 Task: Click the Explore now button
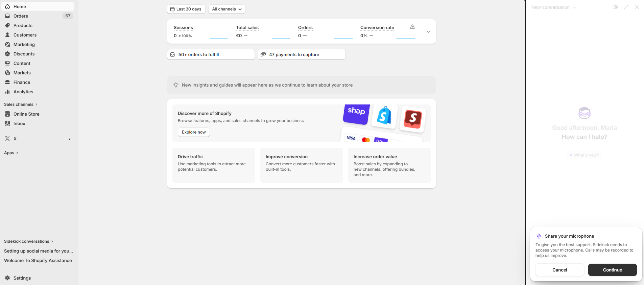click(194, 132)
